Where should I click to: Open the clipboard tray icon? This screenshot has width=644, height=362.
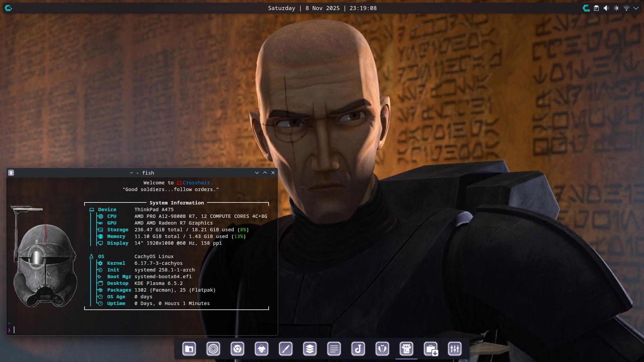[596, 8]
